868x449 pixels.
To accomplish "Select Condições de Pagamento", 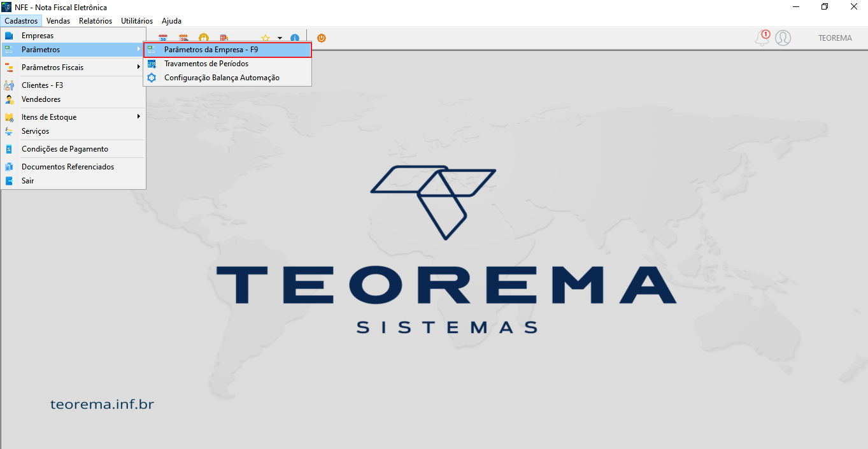I will [73, 149].
